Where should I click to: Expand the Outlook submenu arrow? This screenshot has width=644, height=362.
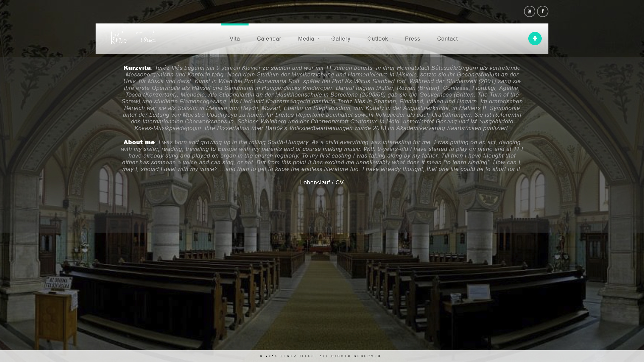(x=392, y=39)
